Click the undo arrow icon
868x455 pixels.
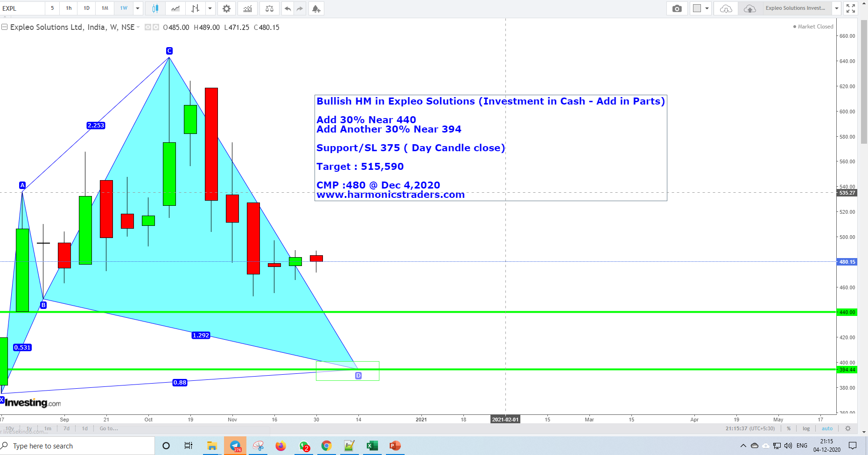tap(287, 8)
